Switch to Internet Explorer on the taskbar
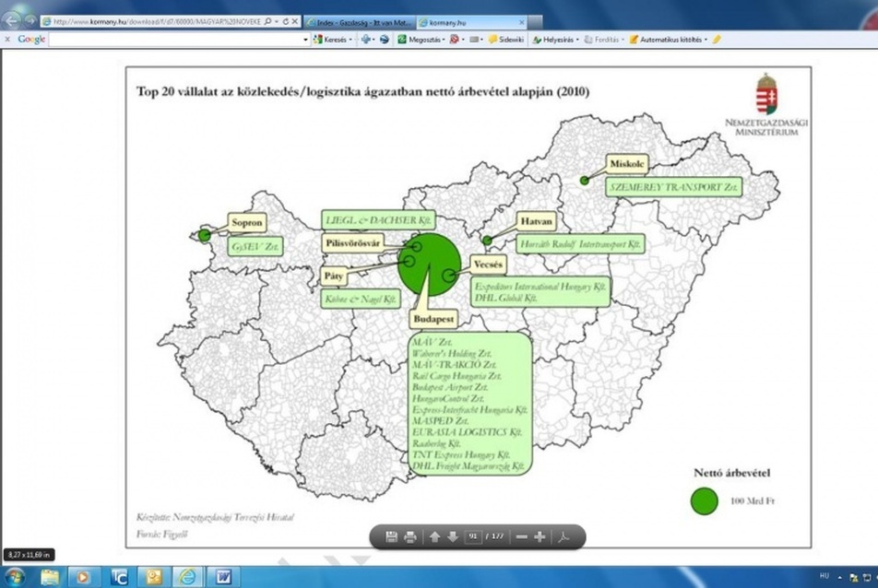 [187, 577]
